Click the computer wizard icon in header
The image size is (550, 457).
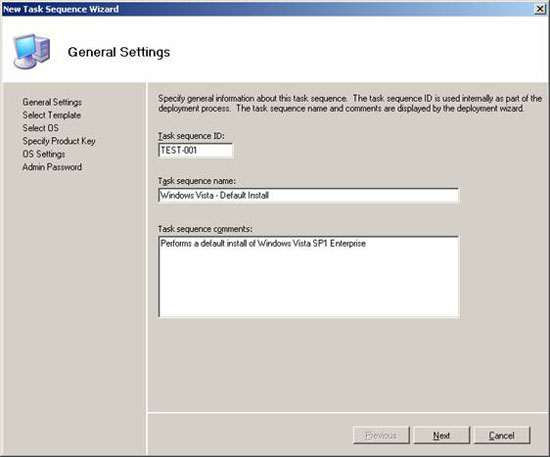[x=31, y=52]
